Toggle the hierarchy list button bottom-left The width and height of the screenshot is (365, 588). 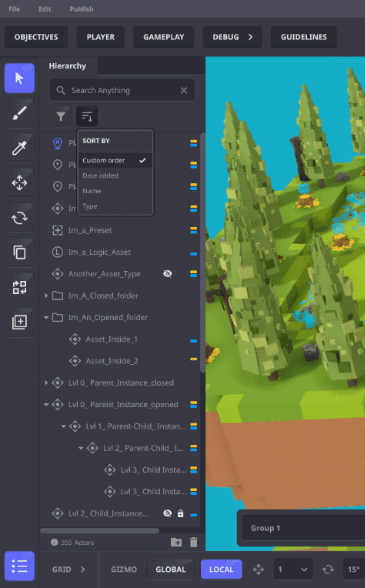click(x=20, y=566)
